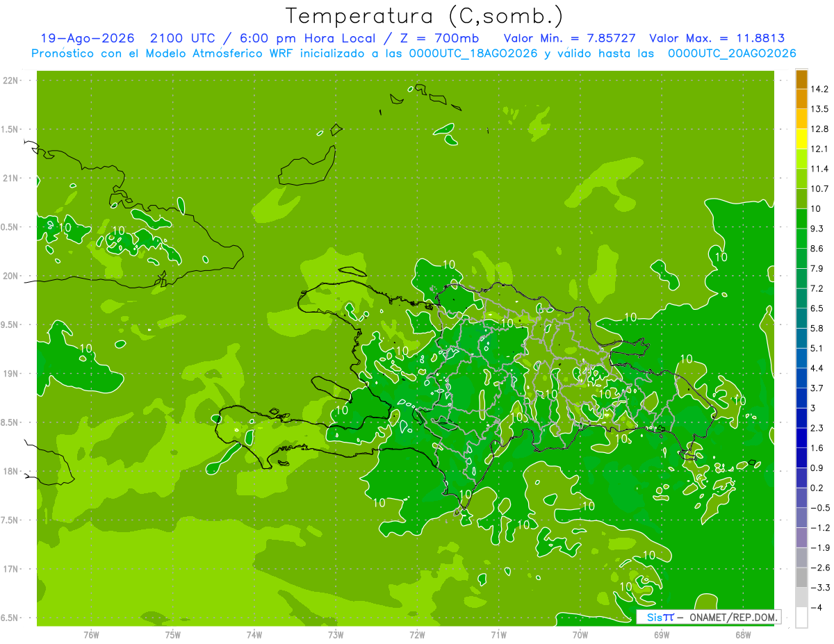Click the '2.3' colorbar value

pos(817,428)
